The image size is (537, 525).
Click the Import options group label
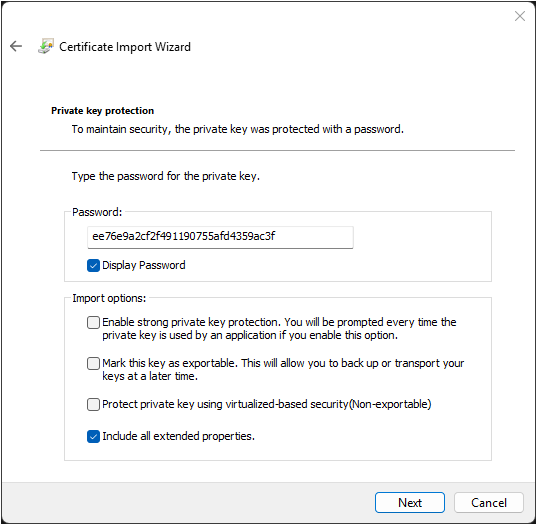109,298
